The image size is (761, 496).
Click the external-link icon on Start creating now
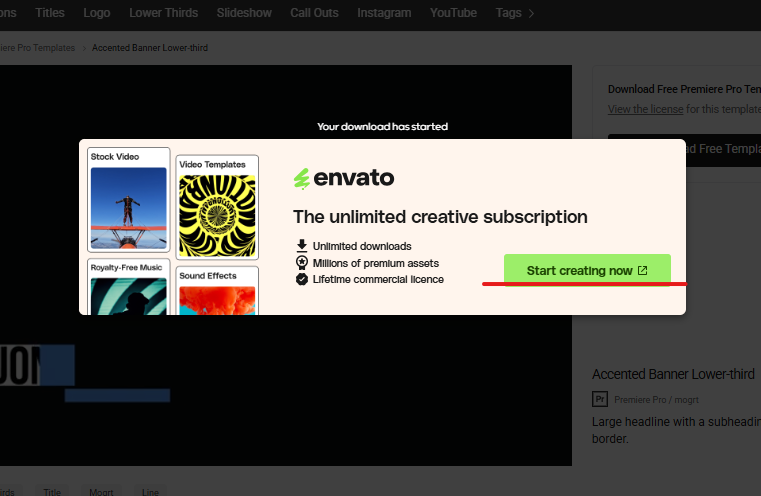pyautogui.click(x=643, y=271)
